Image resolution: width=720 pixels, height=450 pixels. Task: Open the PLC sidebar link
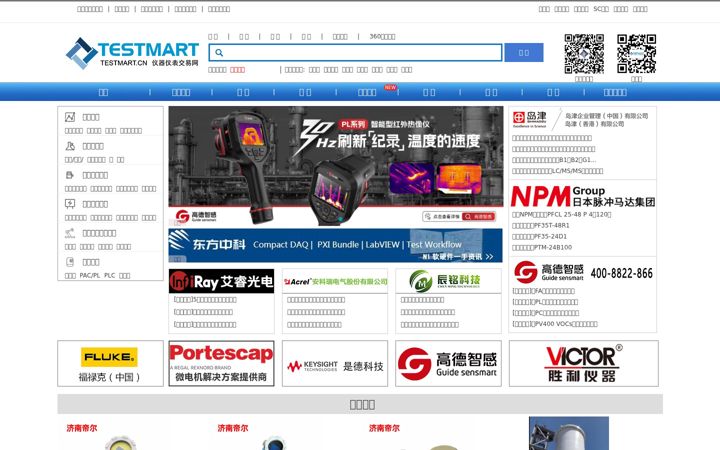point(109,276)
